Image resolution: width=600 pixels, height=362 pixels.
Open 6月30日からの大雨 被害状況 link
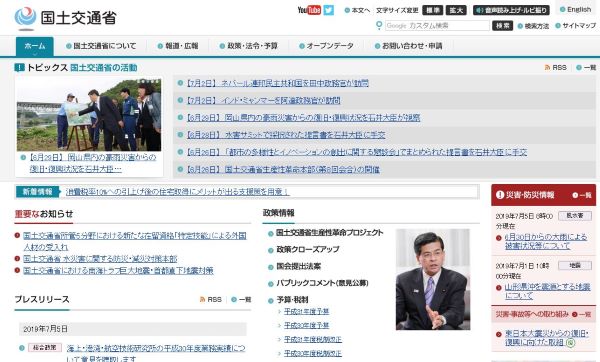(546, 241)
